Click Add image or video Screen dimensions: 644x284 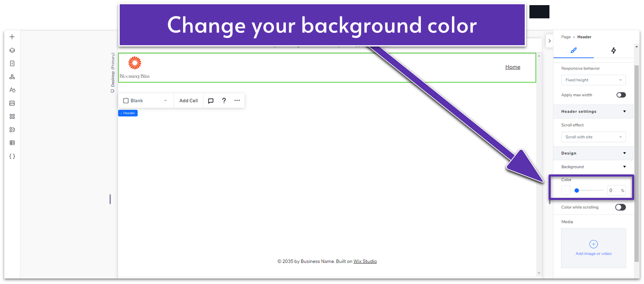click(593, 254)
